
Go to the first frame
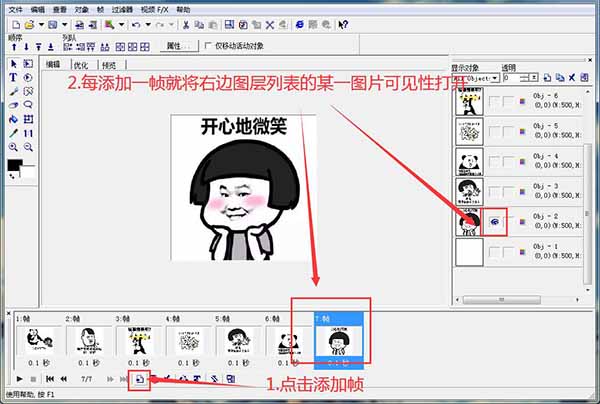[50, 379]
